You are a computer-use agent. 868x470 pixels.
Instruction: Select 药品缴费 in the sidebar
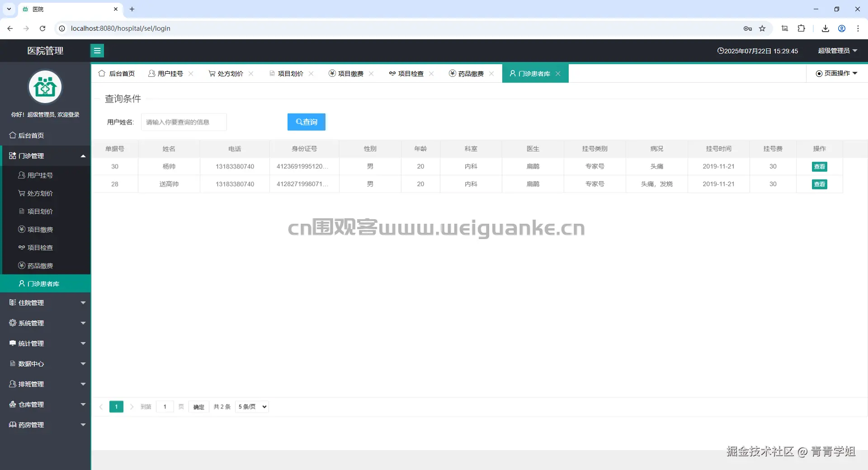click(40, 266)
